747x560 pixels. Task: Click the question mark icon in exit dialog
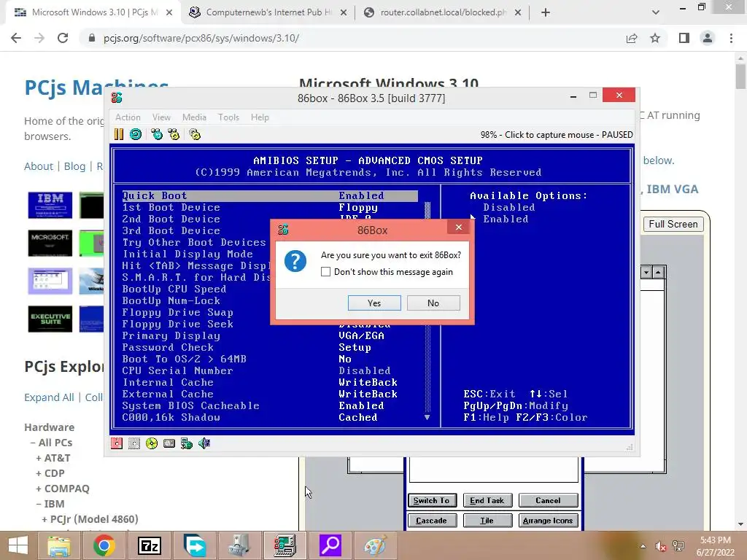295,262
